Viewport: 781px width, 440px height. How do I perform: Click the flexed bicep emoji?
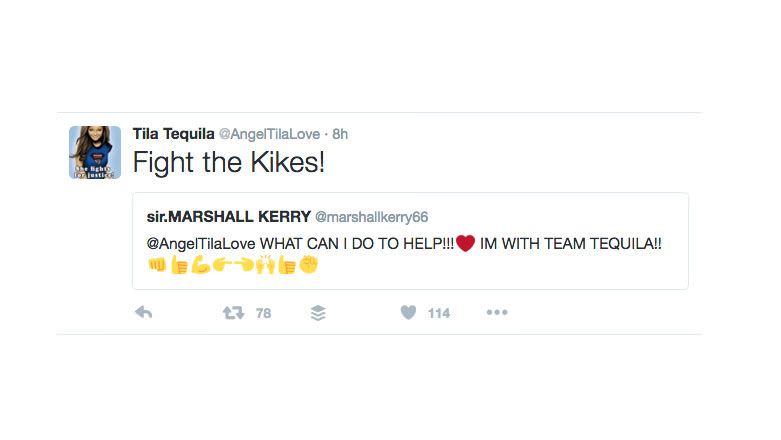[200, 266]
